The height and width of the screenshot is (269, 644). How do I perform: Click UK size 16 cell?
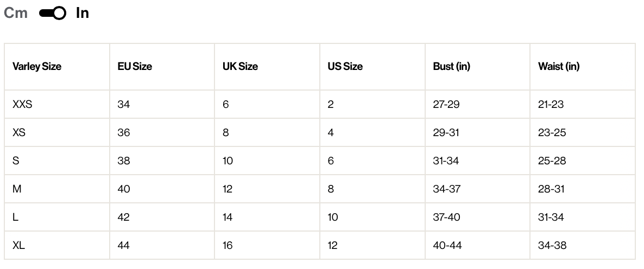(228, 245)
